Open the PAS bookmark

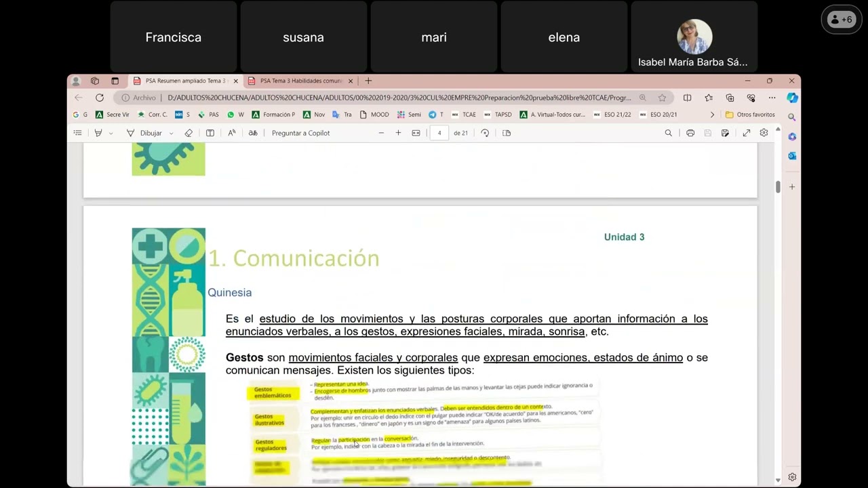[208, 115]
